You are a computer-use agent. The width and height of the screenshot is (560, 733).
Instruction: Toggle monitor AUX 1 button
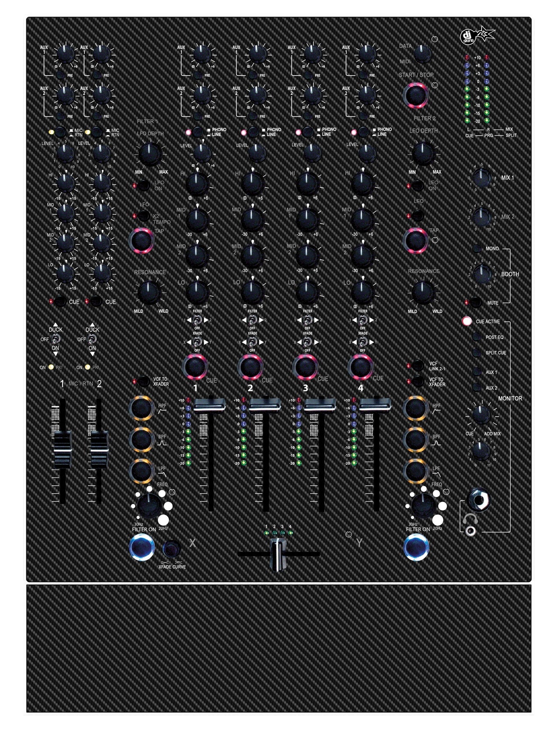coord(477,372)
